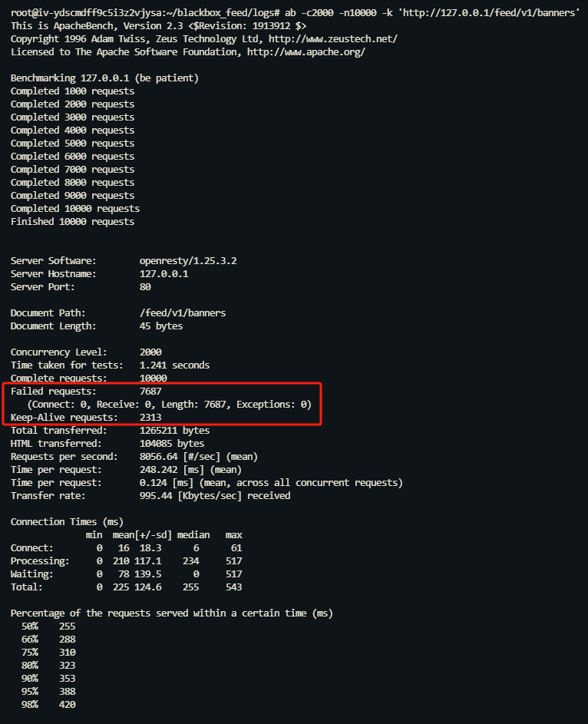Click the Failed requests value 7687
This screenshot has width=588, height=724.
(x=150, y=392)
